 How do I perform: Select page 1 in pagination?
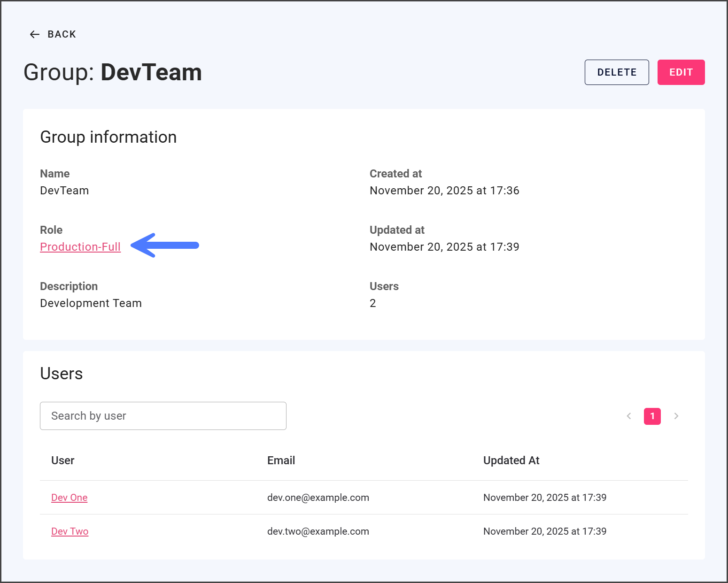point(652,416)
